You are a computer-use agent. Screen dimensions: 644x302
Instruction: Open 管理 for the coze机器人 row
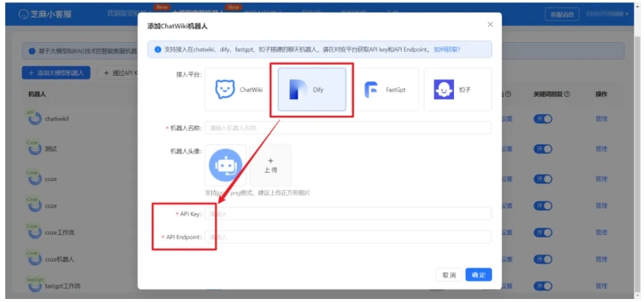pos(601,260)
